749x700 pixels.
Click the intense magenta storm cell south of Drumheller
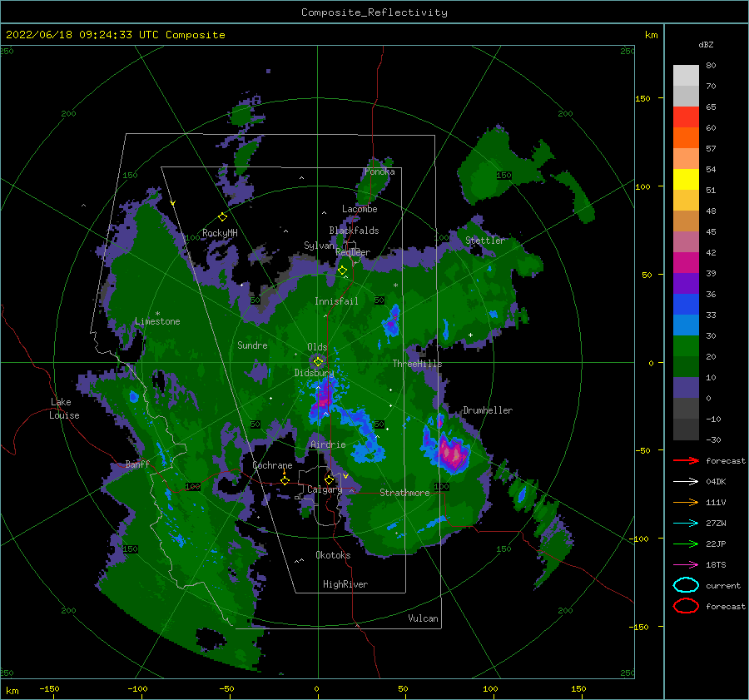coord(451,452)
